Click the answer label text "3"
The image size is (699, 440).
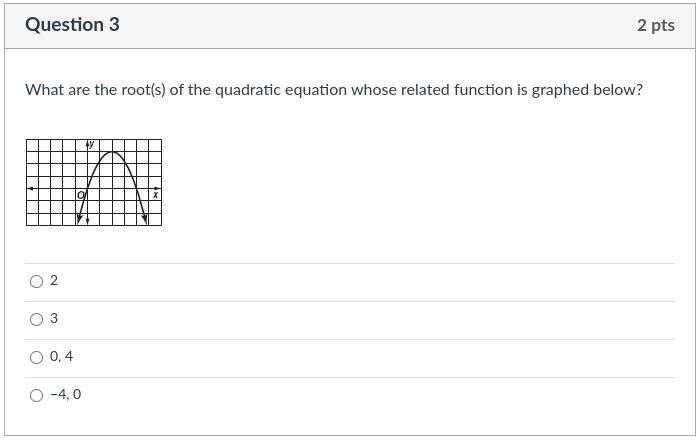(54, 319)
